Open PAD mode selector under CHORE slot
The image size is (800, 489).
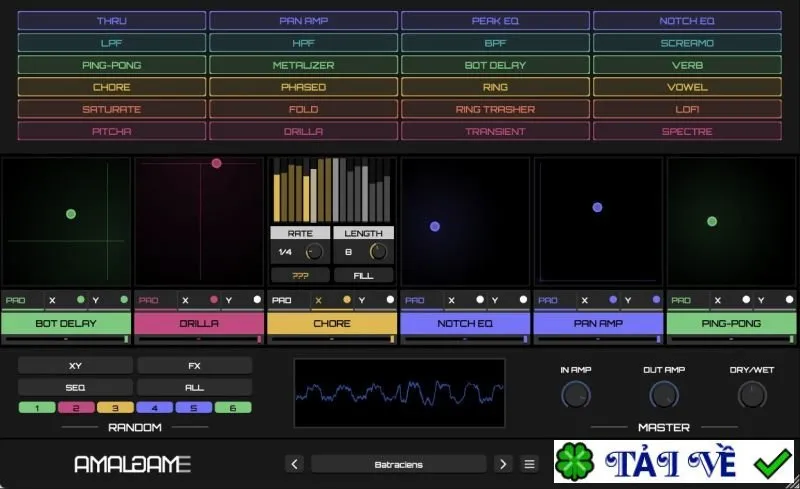(x=282, y=300)
